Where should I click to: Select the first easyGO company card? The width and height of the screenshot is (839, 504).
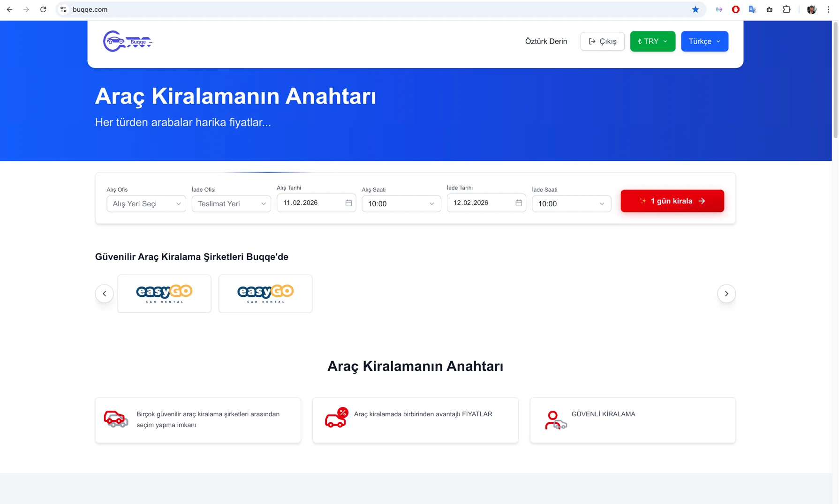164,293
